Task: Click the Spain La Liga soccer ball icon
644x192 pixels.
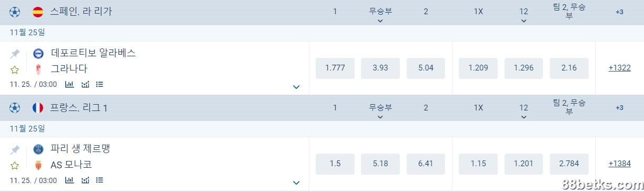Action: point(15,12)
